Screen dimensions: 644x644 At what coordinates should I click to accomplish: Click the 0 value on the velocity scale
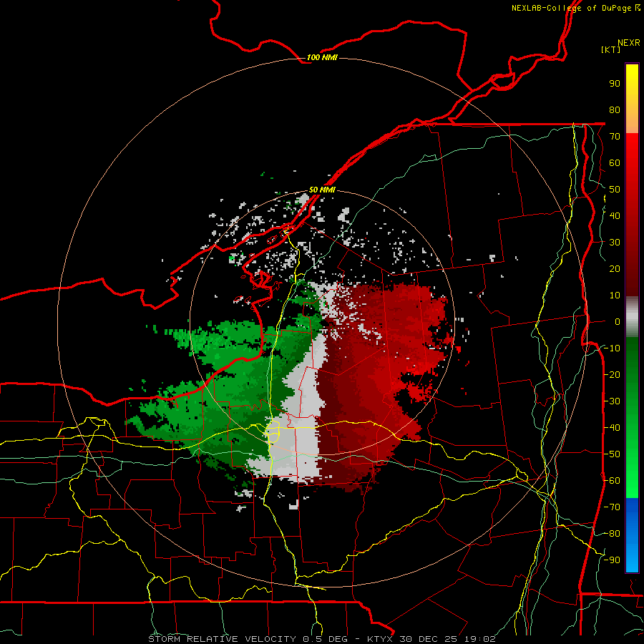point(618,321)
